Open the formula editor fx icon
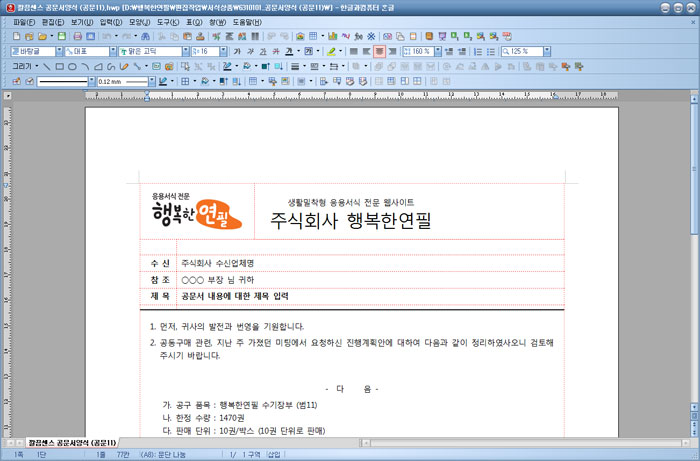The width and height of the screenshot is (700, 461). click(358, 36)
